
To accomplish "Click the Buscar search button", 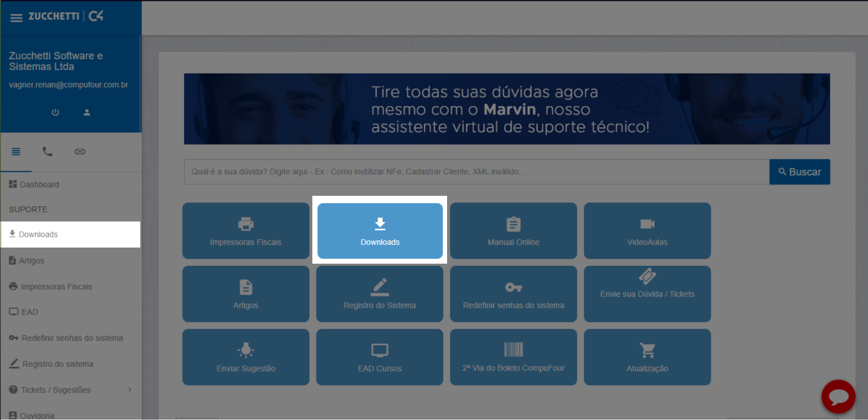I will [x=800, y=171].
